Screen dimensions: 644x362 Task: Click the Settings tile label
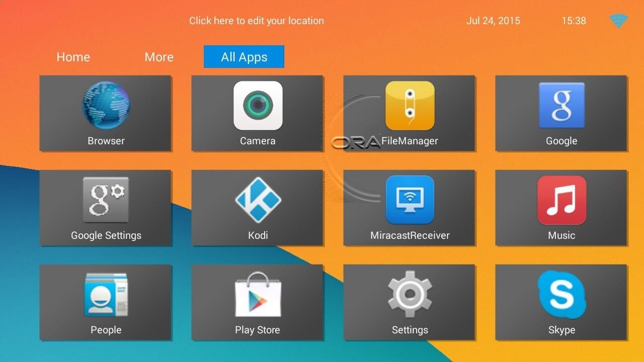pyautogui.click(x=410, y=330)
